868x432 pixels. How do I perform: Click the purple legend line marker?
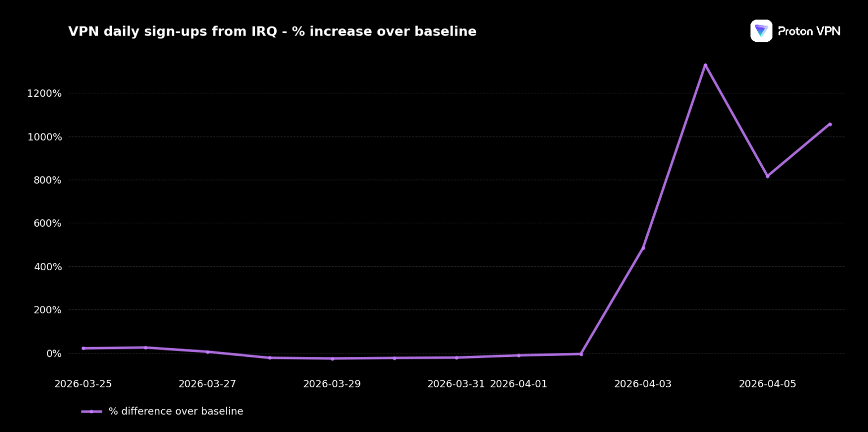pos(92,412)
